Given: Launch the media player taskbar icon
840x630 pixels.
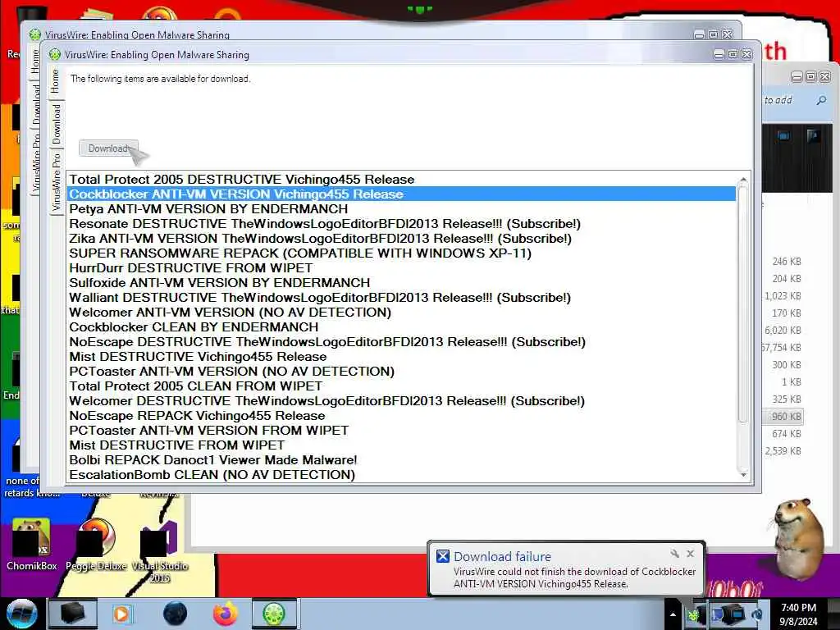Looking at the screenshot, I should tap(122, 614).
